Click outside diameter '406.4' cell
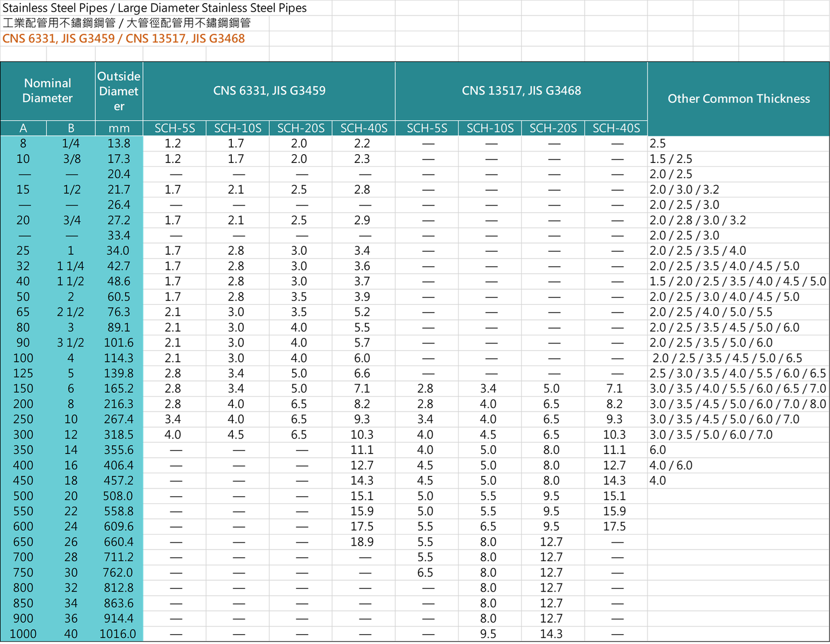 click(119, 465)
